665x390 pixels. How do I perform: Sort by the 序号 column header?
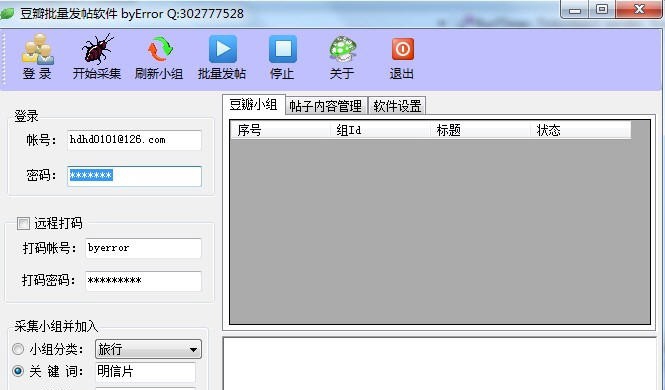281,130
